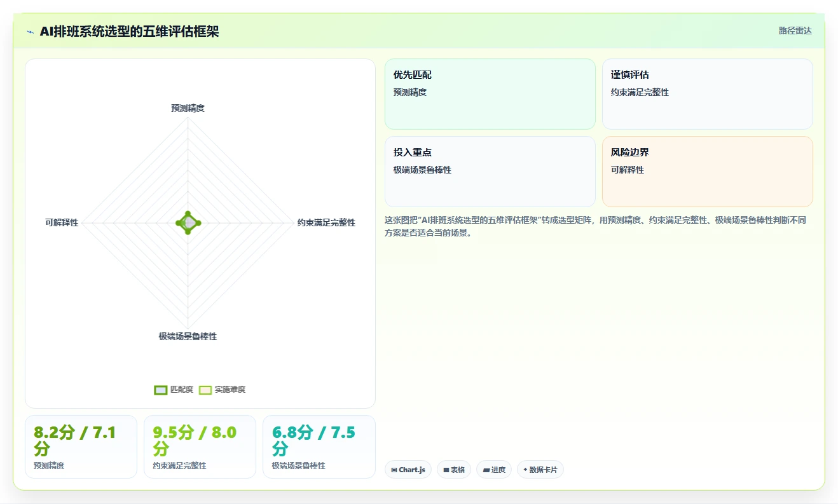
Task: Click the Chart.js tag
Action: pyautogui.click(x=408, y=470)
